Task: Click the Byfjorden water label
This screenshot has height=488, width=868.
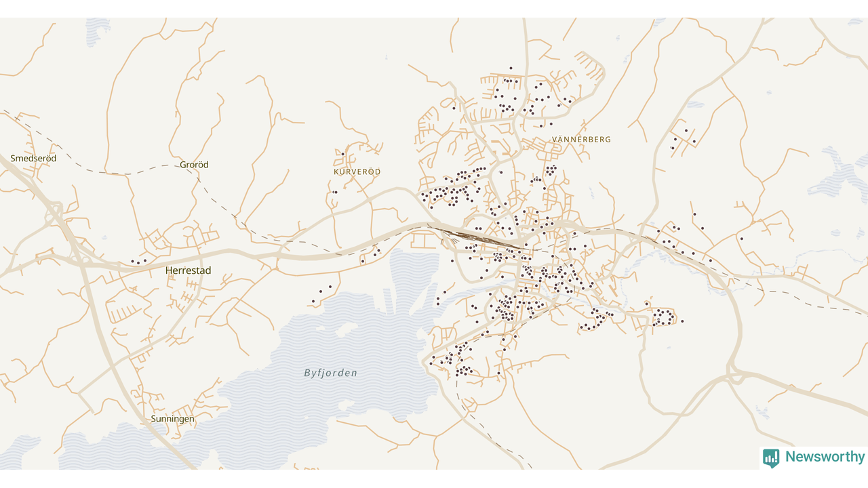Action: point(330,373)
